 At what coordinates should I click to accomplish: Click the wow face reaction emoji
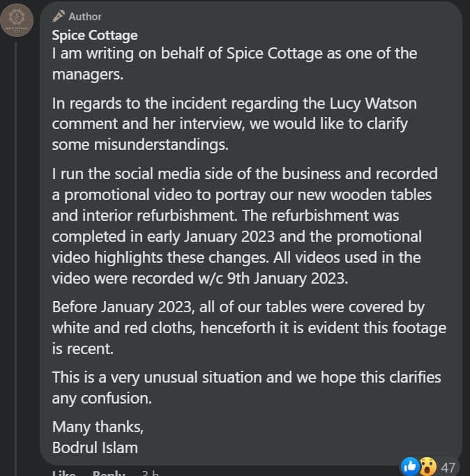click(428, 466)
